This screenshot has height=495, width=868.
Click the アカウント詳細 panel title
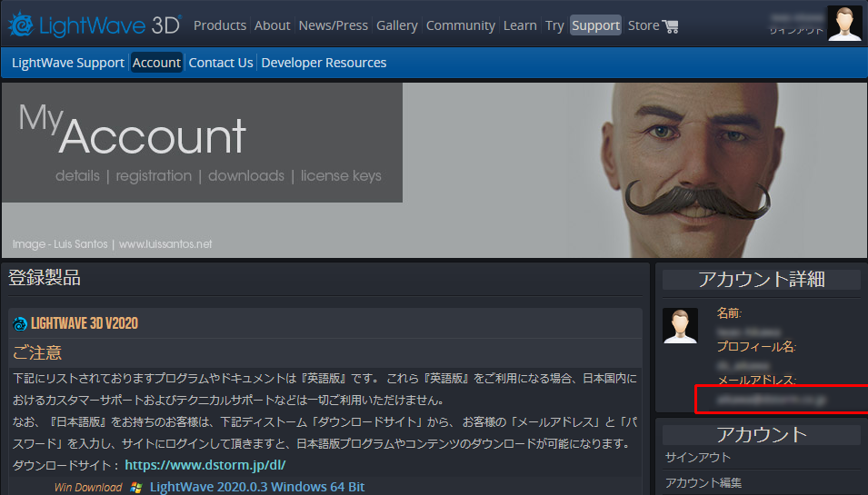tap(761, 280)
